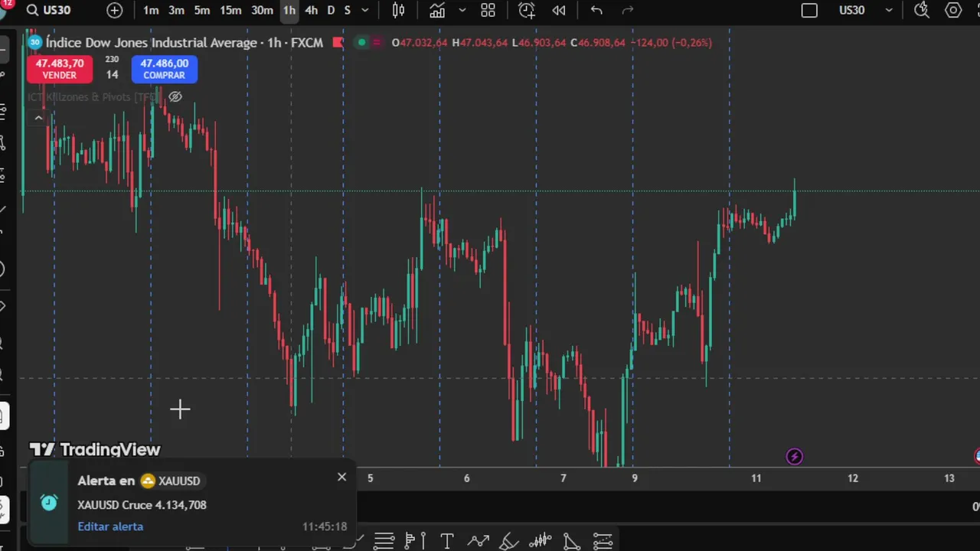Click the Editar alerta link
Image resolution: width=980 pixels, height=551 pixels.
[x=110, y=527]
